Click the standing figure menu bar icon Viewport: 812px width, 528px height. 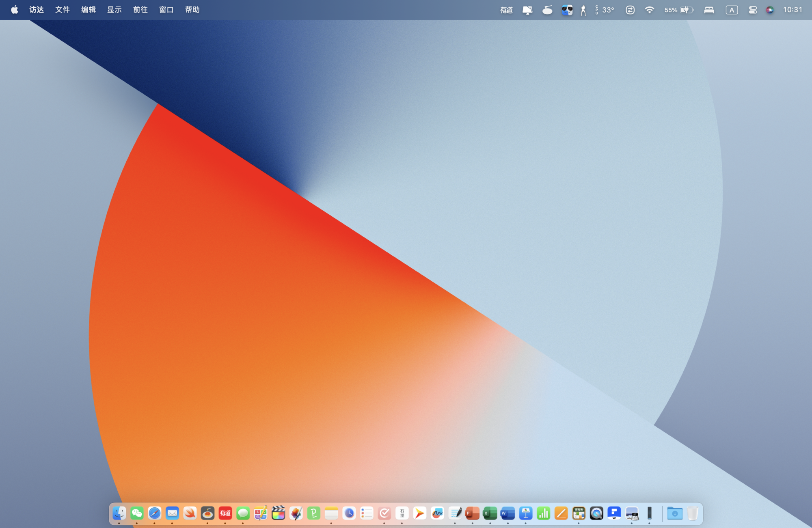tap(583, 10)
